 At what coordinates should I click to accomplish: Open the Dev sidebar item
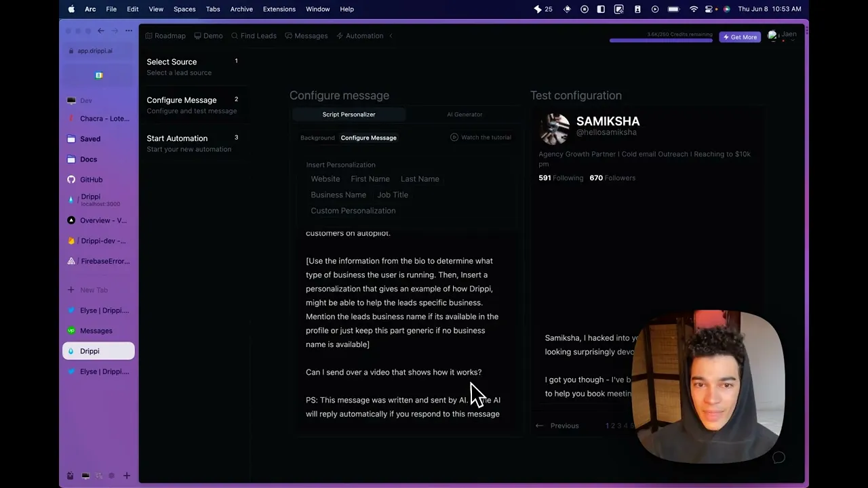[x=99, y=100]
